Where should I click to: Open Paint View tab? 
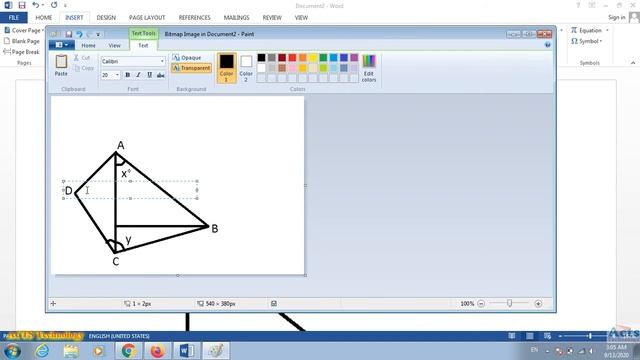point(115,45)
